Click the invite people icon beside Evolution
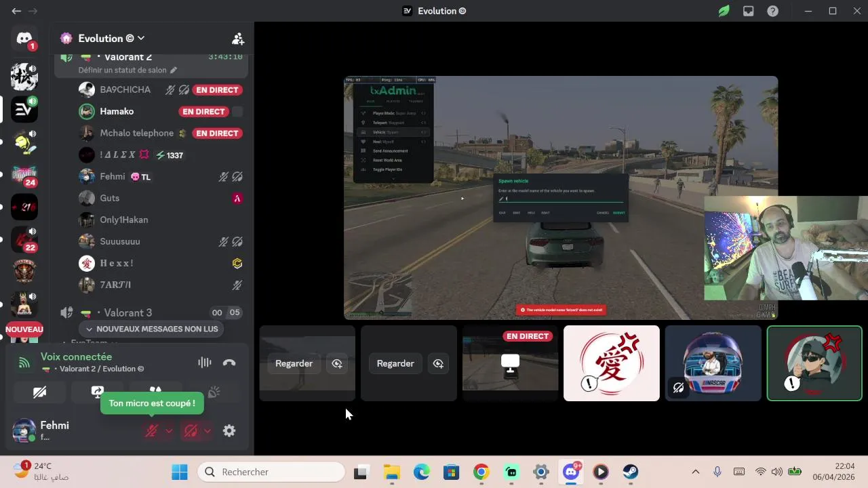This screenshot has width=868, height=488. (238, 39)
